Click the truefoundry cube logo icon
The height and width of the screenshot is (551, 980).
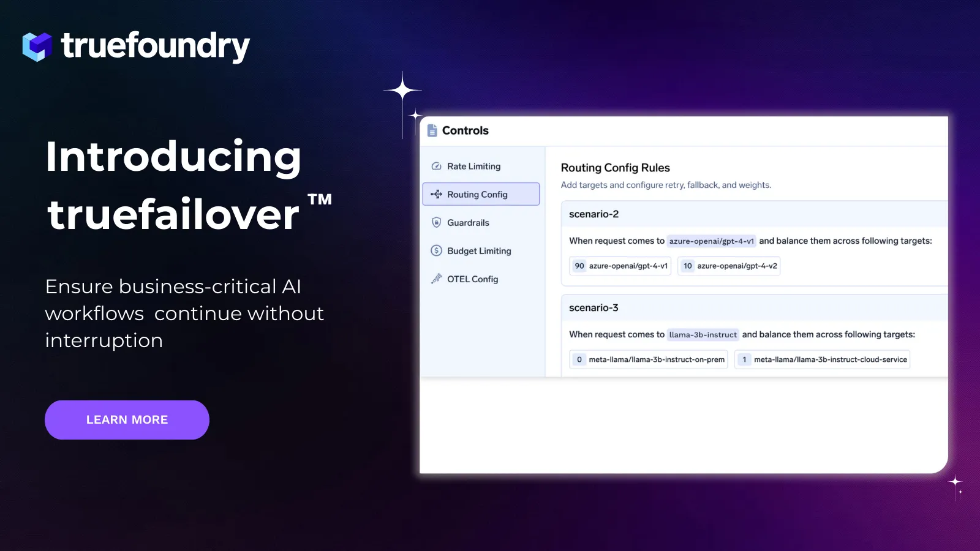(x=37, y=47)
